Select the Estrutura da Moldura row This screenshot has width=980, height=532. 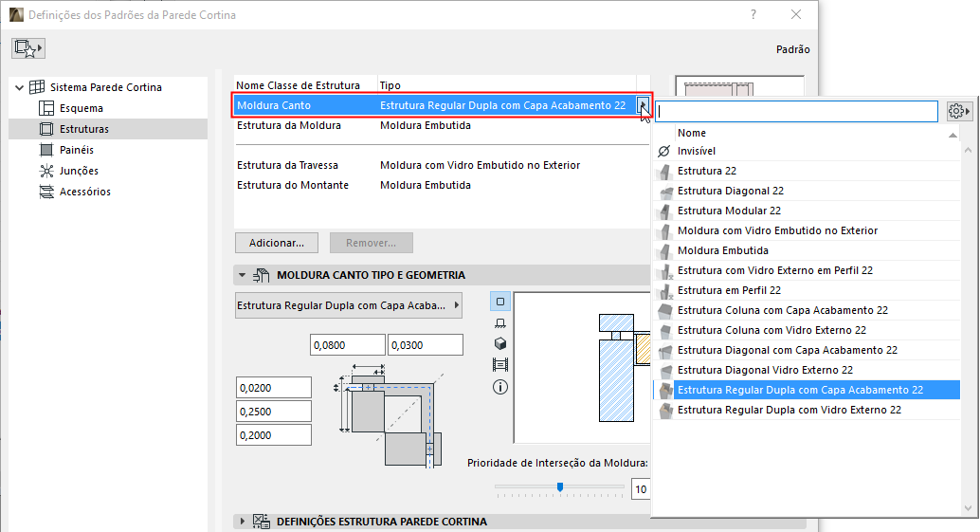tap(442, 125)
